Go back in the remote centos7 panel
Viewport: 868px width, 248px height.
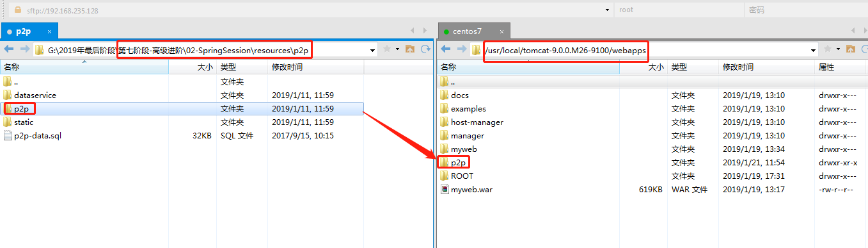446,49
